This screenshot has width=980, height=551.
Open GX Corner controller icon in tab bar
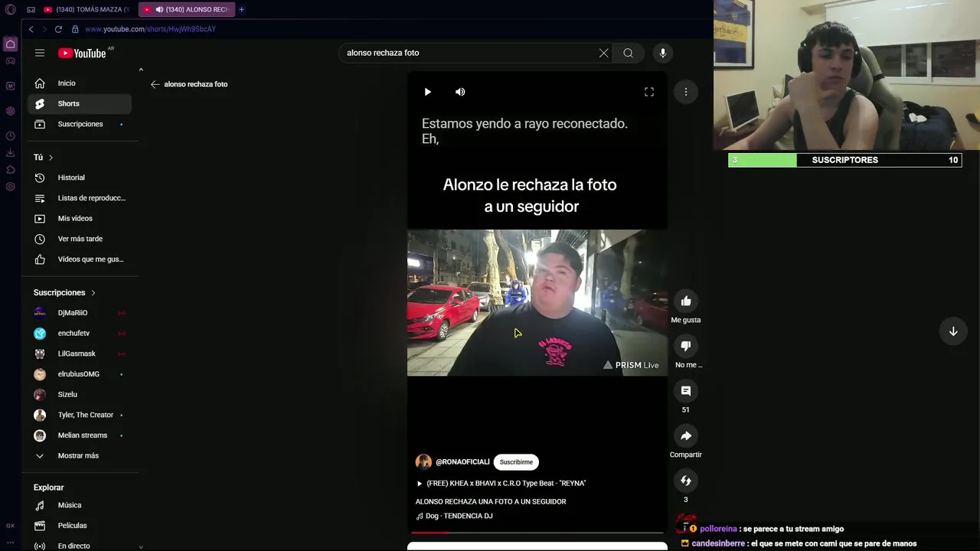31,9
